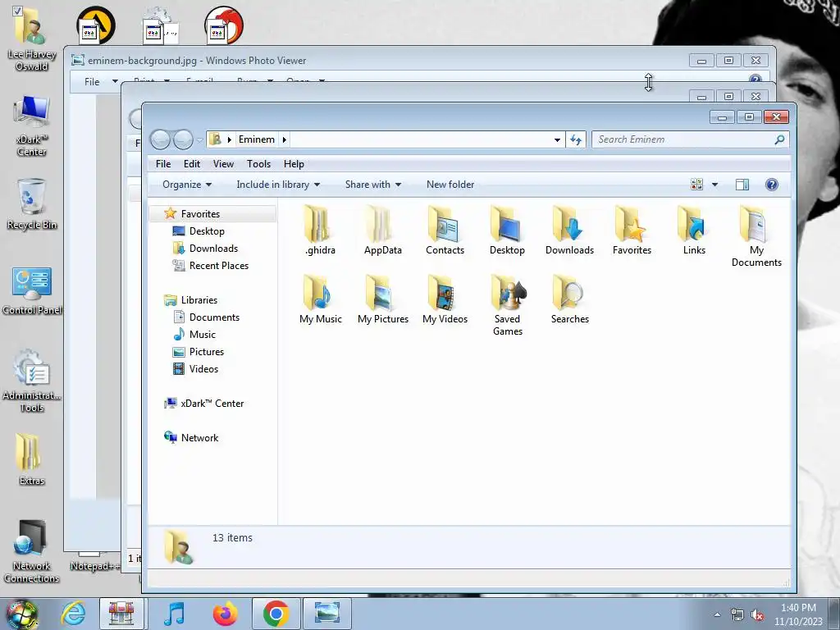Click the Eminem breadcrumb segment
Viewport: 840px width, 630px height.
click(x=257, y=139)
